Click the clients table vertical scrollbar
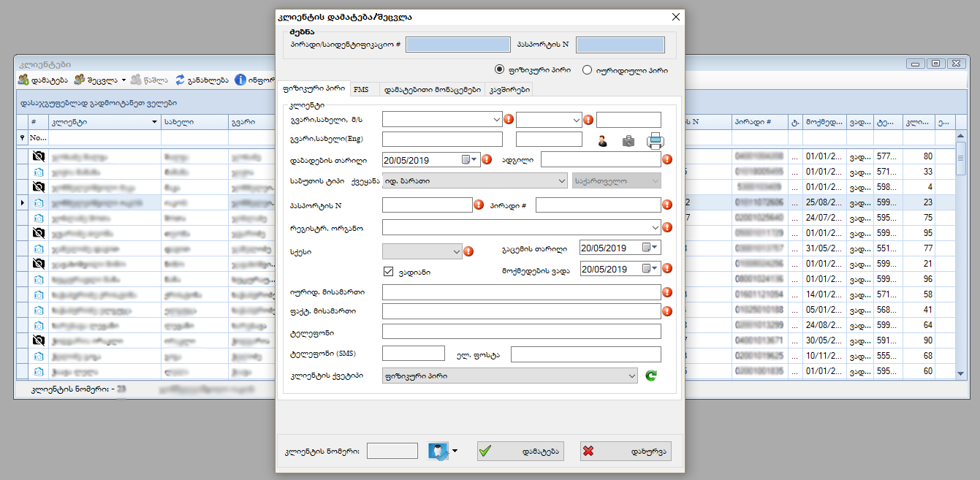980x480 pixels. click(x=960, y=256)
